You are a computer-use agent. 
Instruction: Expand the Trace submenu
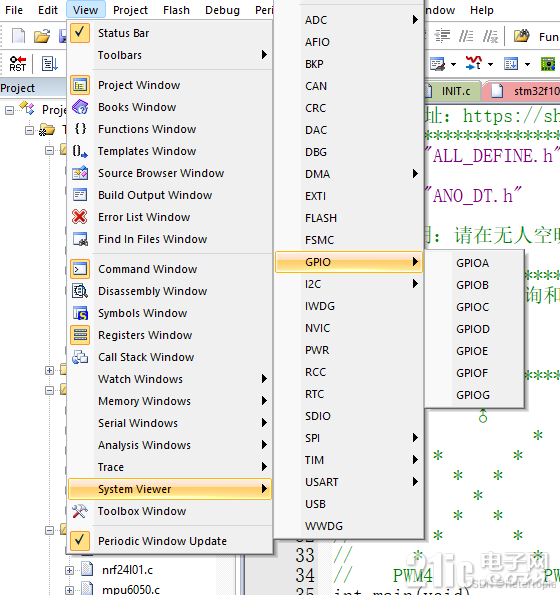pyautogui.click(x=170, y=467)
